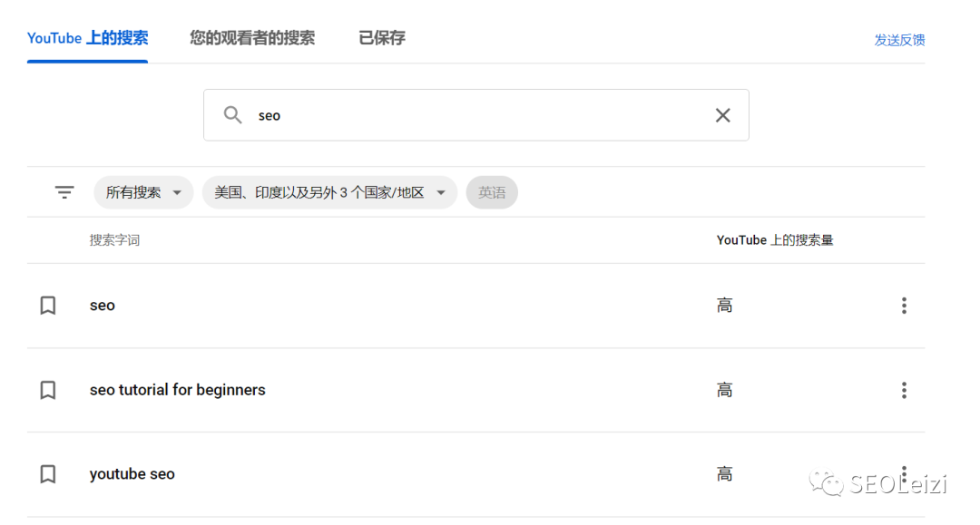Viewport: 980px width, 525px height.
Task: Bookmark the 'youtube seo' term
Action: [x=48, y=474]
